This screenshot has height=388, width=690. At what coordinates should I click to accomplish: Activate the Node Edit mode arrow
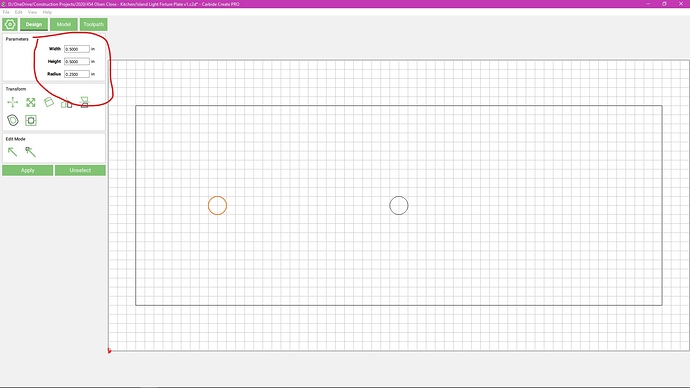30,152
